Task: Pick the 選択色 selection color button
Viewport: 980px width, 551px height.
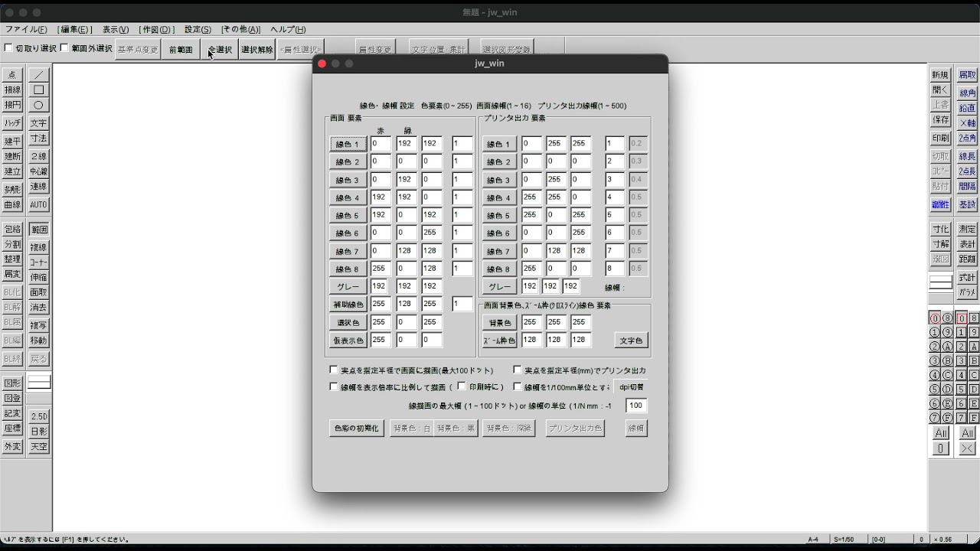Action: tap(348, 323)
